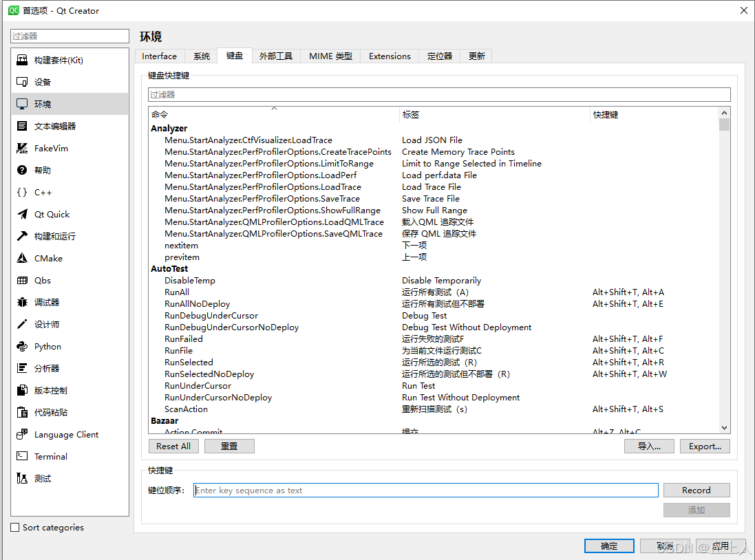Sort by the 命令 column header
Image resolution: width=755 pixels, height=560 pixels.
click(274, 115)
